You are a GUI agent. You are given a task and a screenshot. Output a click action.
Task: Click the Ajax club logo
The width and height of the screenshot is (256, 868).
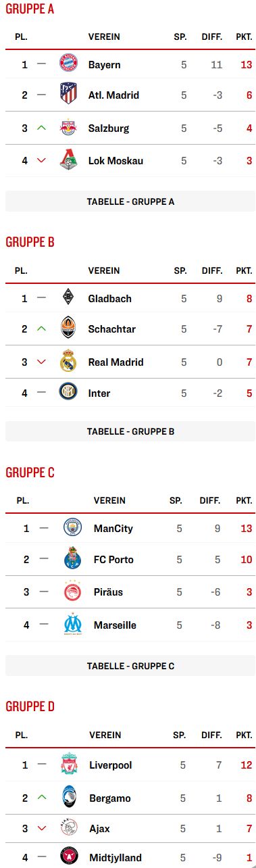click(70, 827)
